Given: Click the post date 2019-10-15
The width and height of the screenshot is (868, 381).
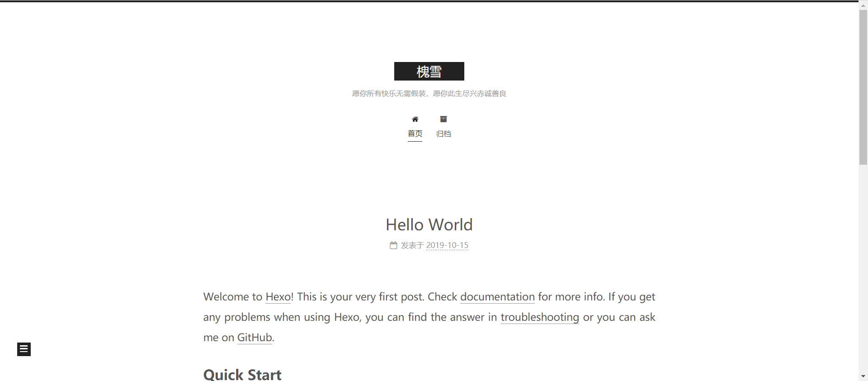Looking at the screenshot, I should click(x=447, y=245).
